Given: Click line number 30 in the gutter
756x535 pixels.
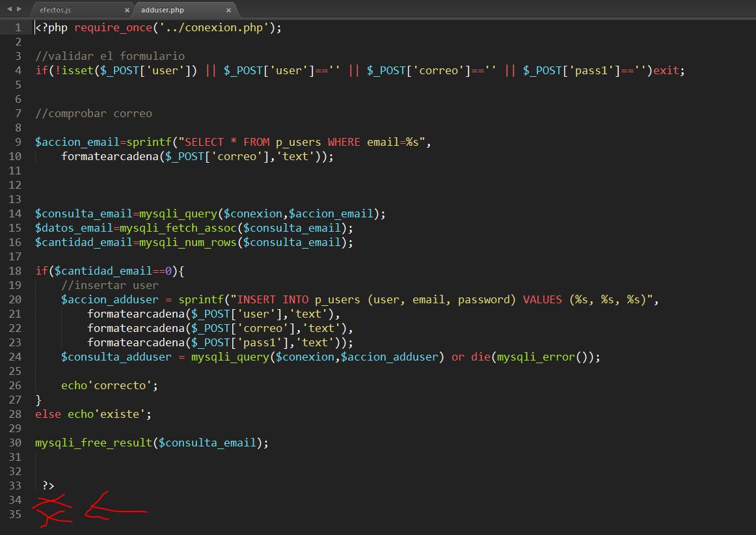Looking at the screenshot, I should pos(14,443).
